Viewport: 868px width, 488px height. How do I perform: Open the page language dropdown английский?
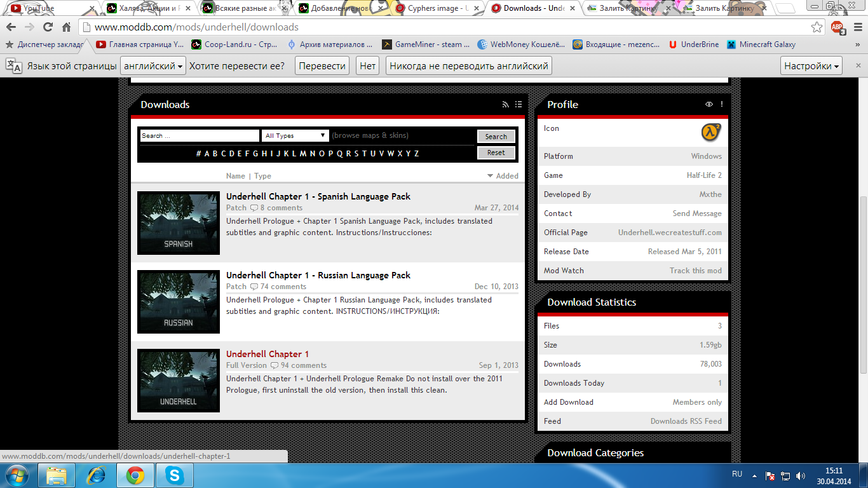(153, 65)
